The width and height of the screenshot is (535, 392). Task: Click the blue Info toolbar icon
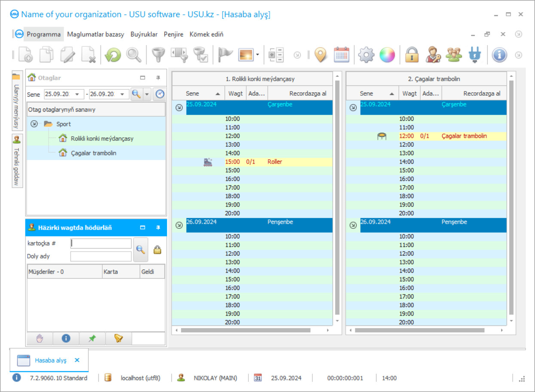tap(499, 55)
